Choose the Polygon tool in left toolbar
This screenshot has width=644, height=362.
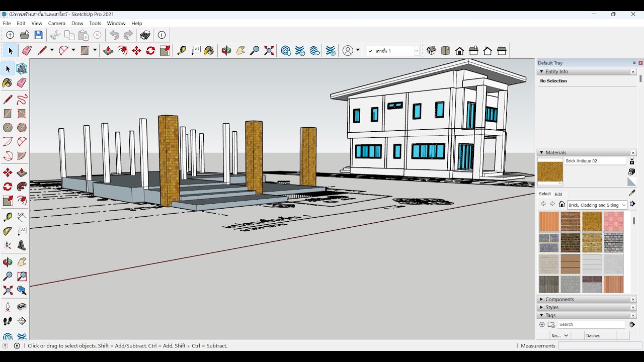coord(22,128)
